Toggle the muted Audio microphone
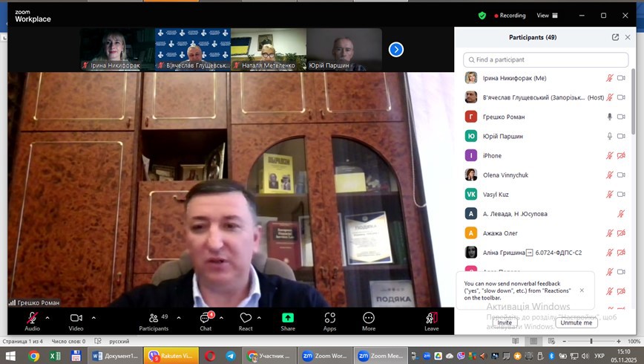This screenshot has width=644, height=364. [x=32, y=318]
